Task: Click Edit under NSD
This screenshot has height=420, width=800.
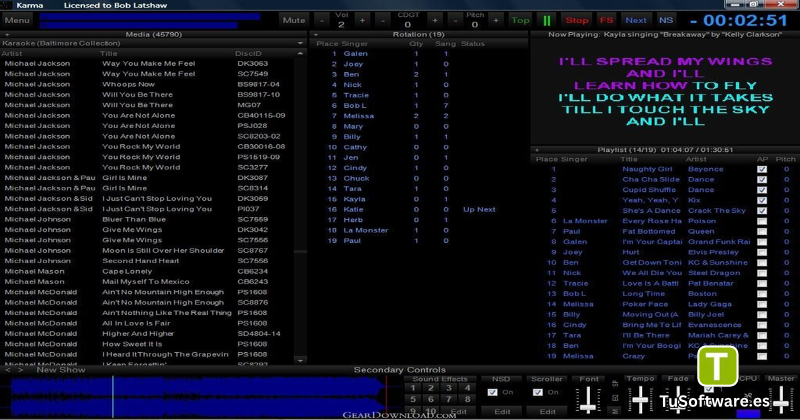Action: pyautogui.click(x=502, y=411)
